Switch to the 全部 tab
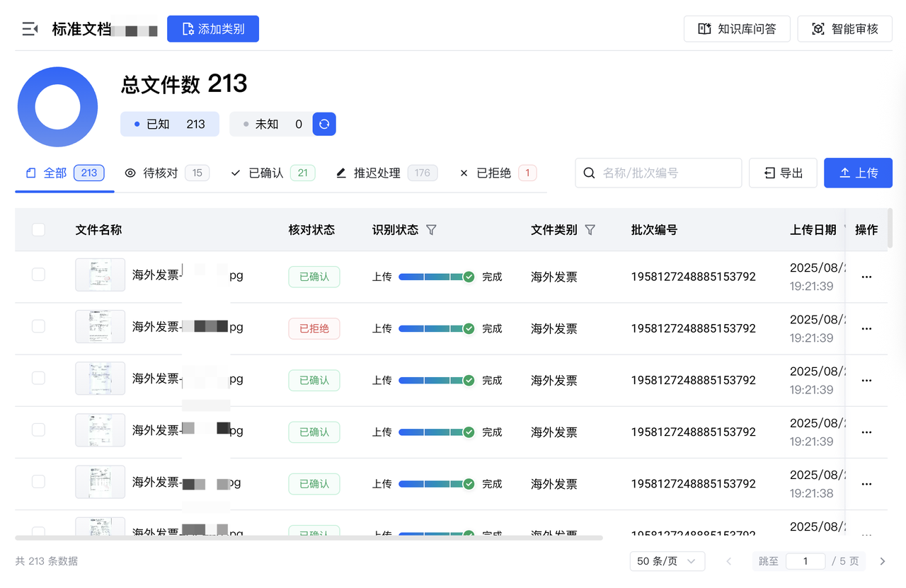 (x=64, y=173)
